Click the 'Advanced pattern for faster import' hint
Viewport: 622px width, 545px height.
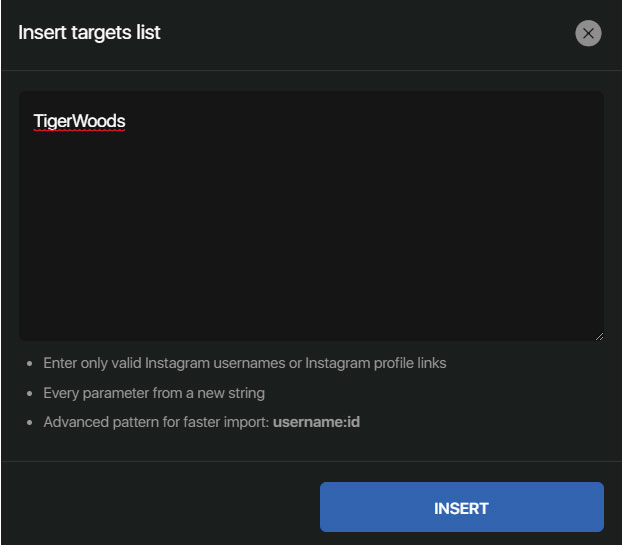(x=156, y=422)
